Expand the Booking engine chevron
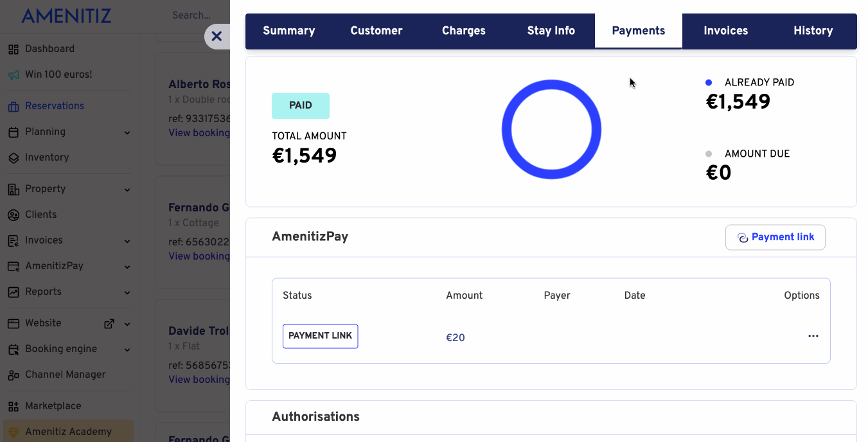868x442 pixels. pyautogui.click(x=127, y=349)
